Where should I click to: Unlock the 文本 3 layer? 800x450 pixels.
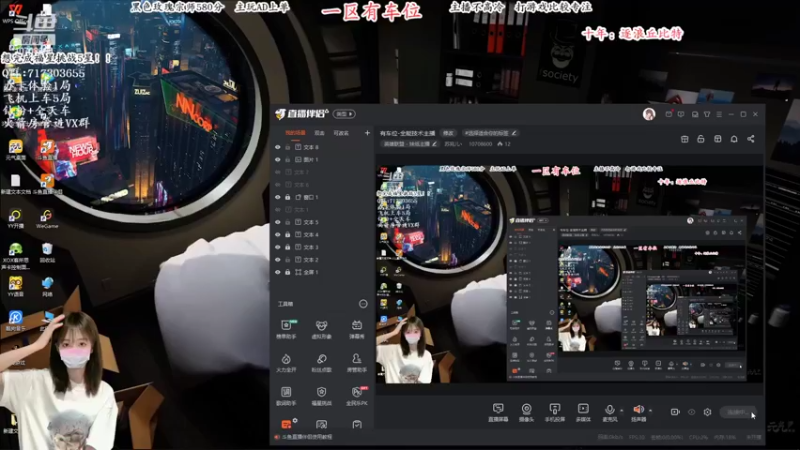(x=288, y=247)
